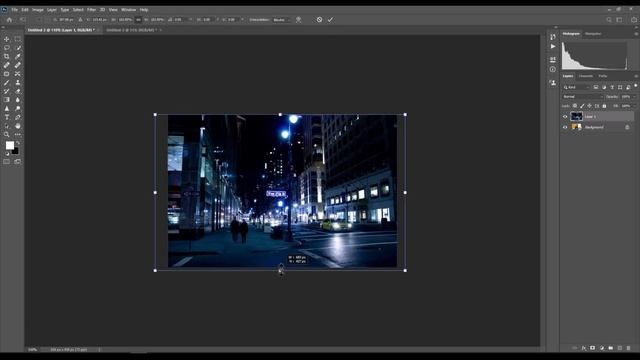
Task: Toggle lock position icon
Action: click(x=589, y=106)
